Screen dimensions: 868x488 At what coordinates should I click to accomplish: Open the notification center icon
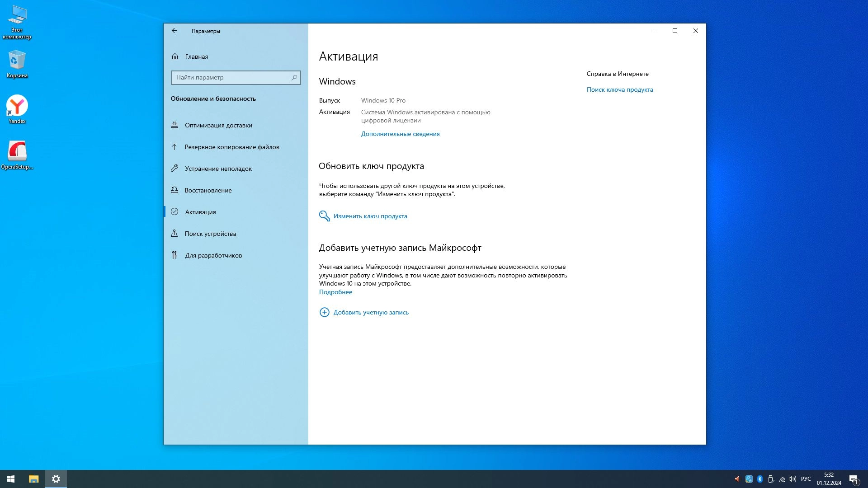tap(854, 479)
